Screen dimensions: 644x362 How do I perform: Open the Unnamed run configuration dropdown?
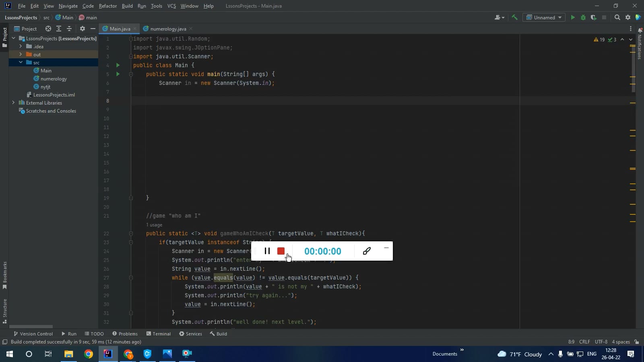(544, 17)
